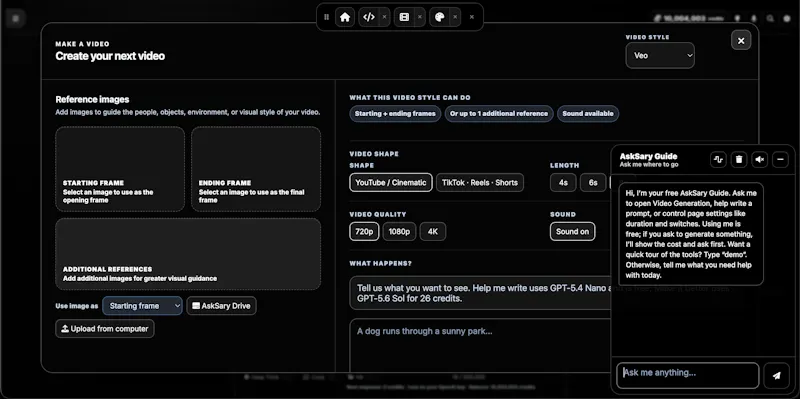
Task: Toggle the Sound on button
Action: click(572, 232)
